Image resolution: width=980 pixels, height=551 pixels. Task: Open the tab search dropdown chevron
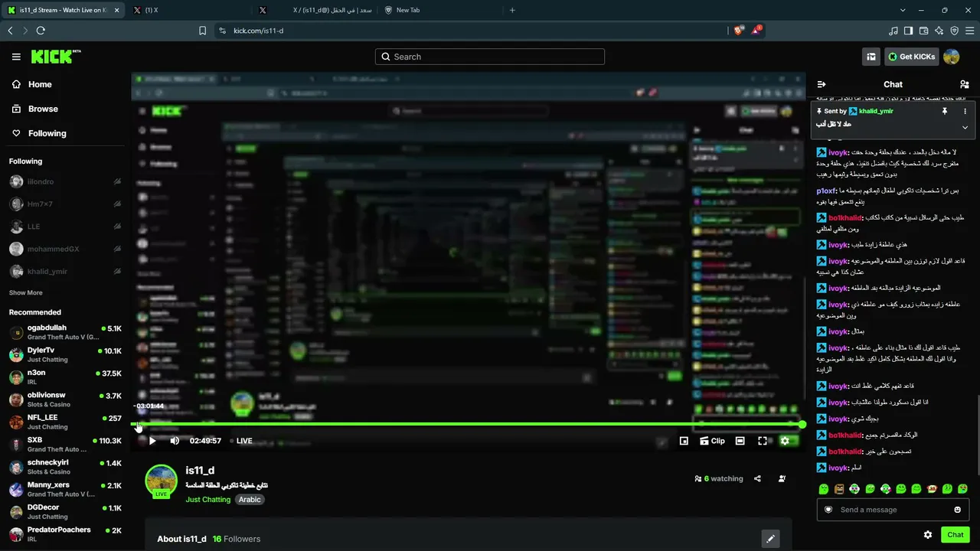pyautogui.click(x=903, y=10)
